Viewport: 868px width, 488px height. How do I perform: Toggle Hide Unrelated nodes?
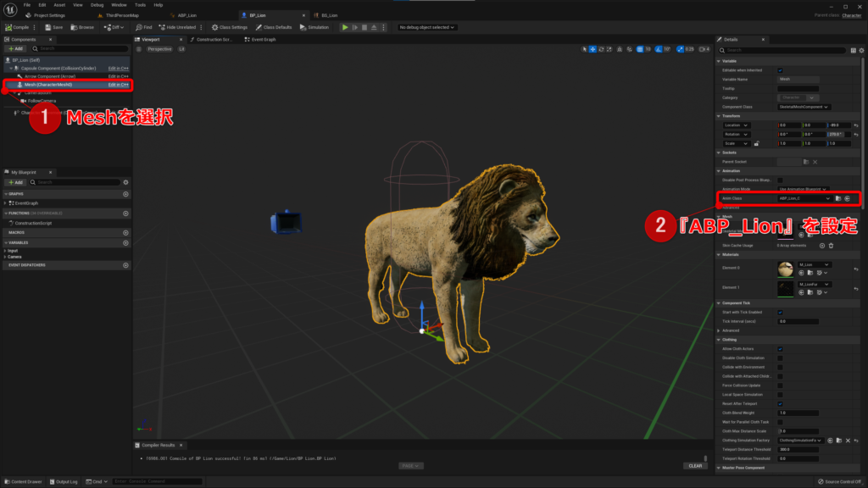177,27
